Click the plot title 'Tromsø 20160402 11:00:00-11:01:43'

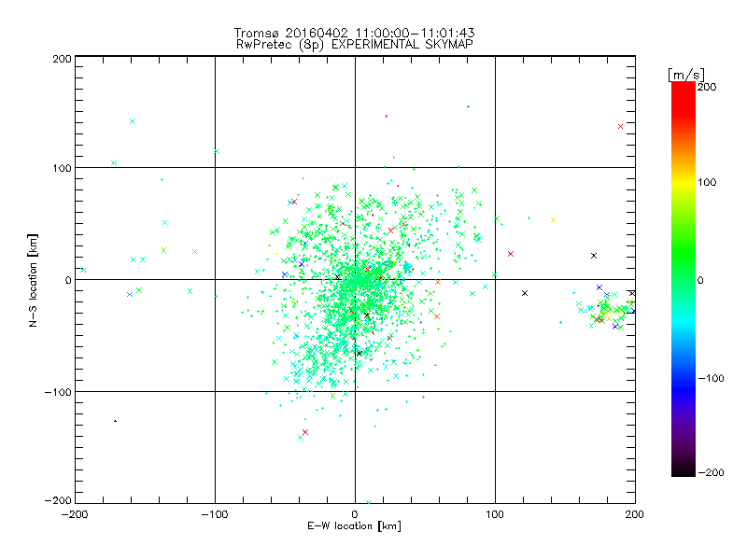(x=354, y=33)
